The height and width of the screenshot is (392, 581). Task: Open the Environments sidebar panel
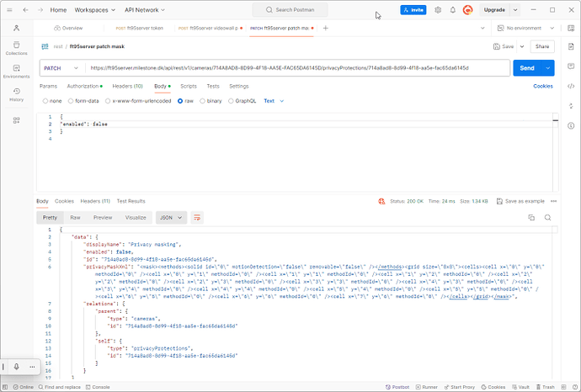tap(16, 72)
